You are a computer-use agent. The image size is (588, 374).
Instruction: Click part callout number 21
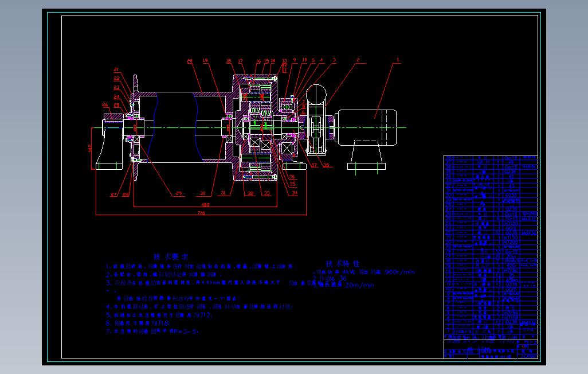click(116, 69)
